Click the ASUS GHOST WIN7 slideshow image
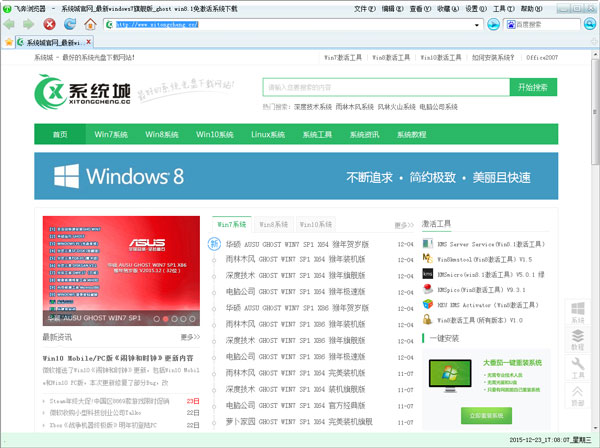 [x=121, y=270]
